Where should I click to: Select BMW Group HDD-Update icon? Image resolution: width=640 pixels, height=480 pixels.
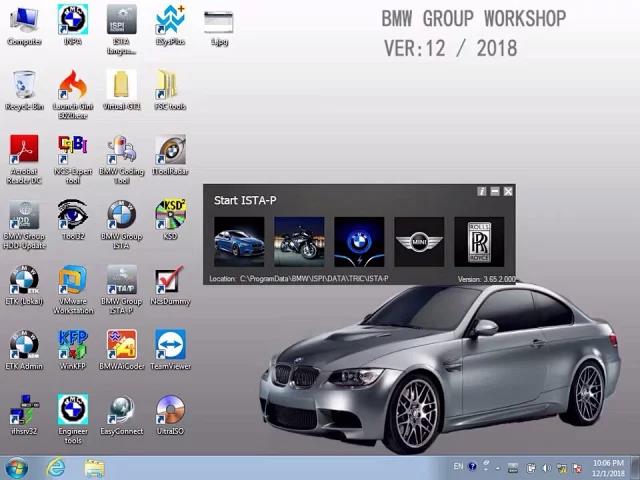pos(24,224)
